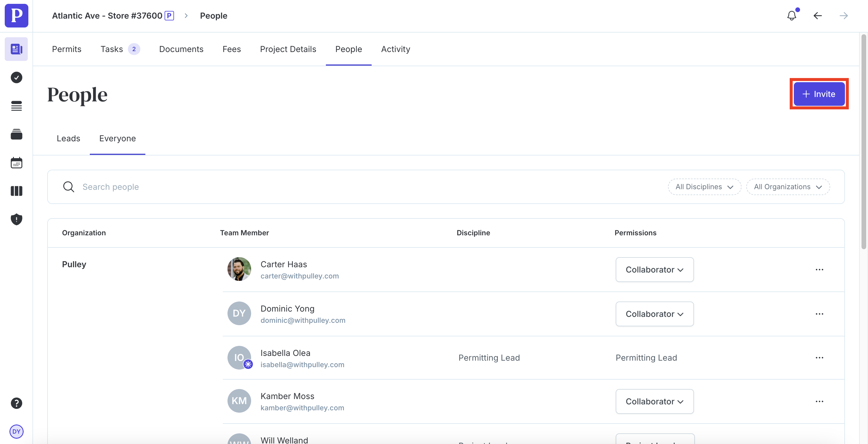Switch to the Documents tab

click(x=181, y=49)
